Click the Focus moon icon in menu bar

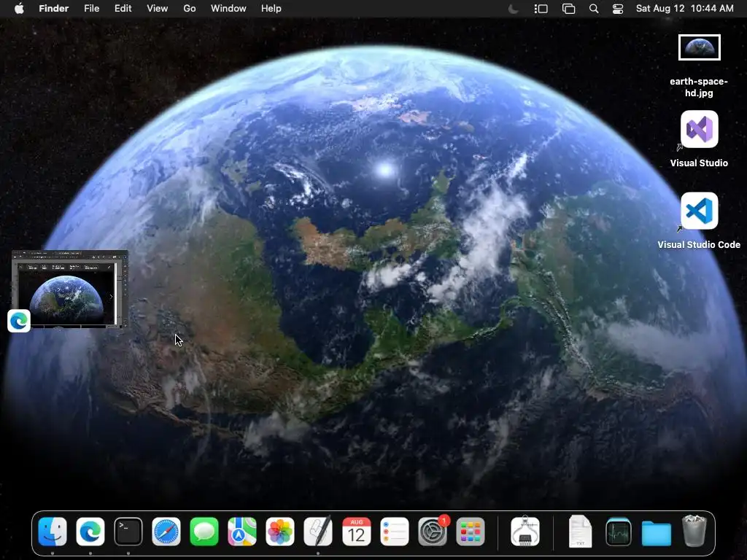point(513,9)
